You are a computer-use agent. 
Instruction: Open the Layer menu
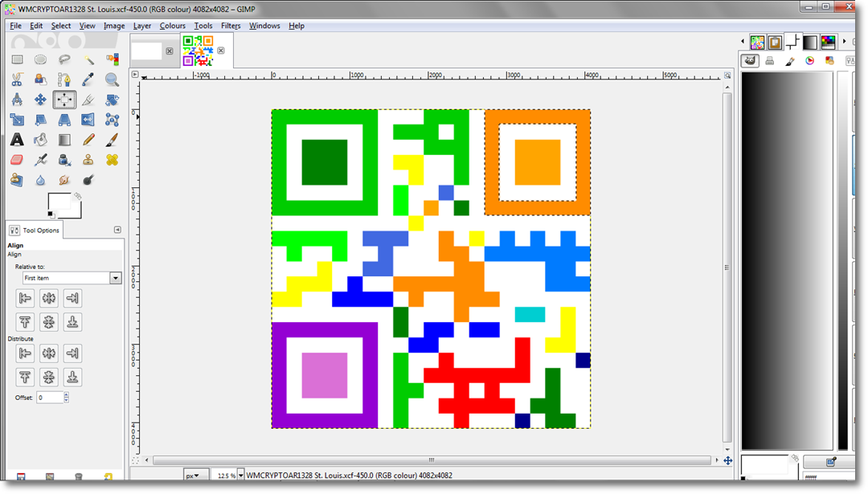point(141,26)
